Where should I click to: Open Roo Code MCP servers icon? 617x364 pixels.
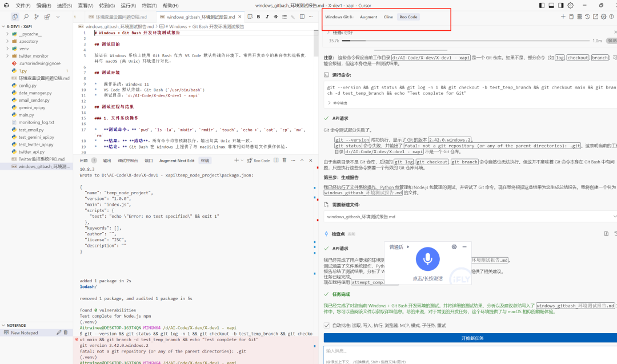(x=579, y=17)
